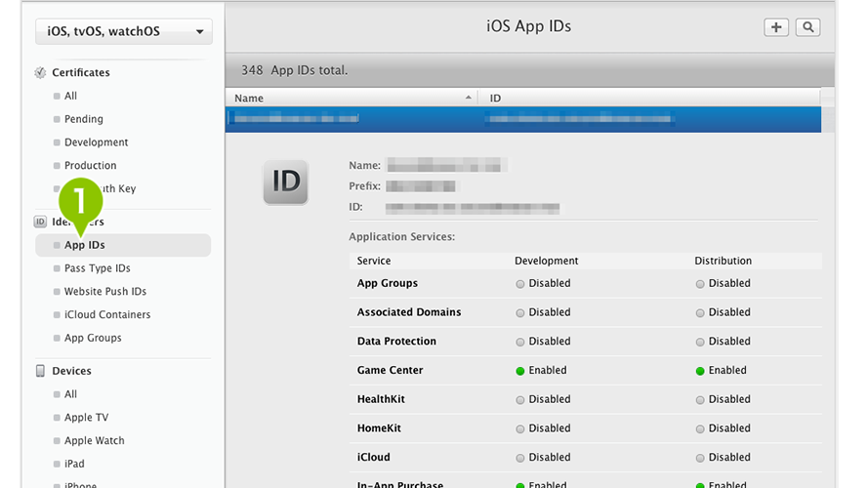Add a new App ID with plus button

pyautogui.click(x=776, y=27)
